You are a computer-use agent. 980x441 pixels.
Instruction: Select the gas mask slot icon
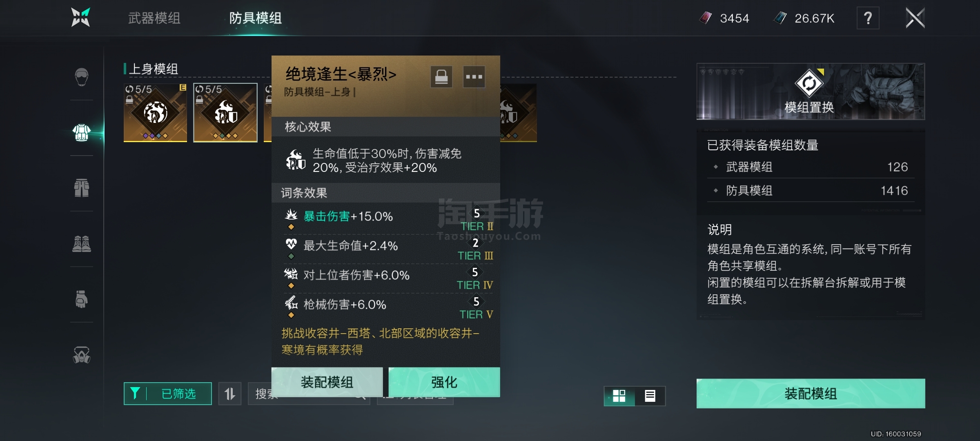point(82,355)
